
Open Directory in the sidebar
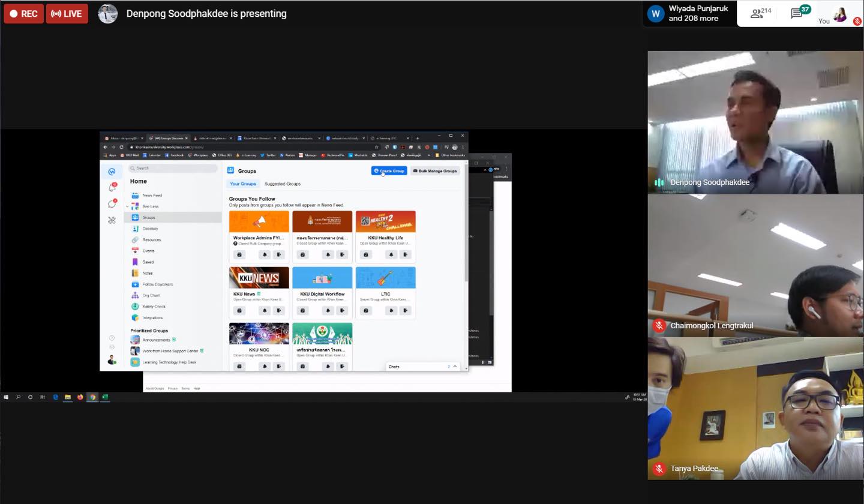173,229
